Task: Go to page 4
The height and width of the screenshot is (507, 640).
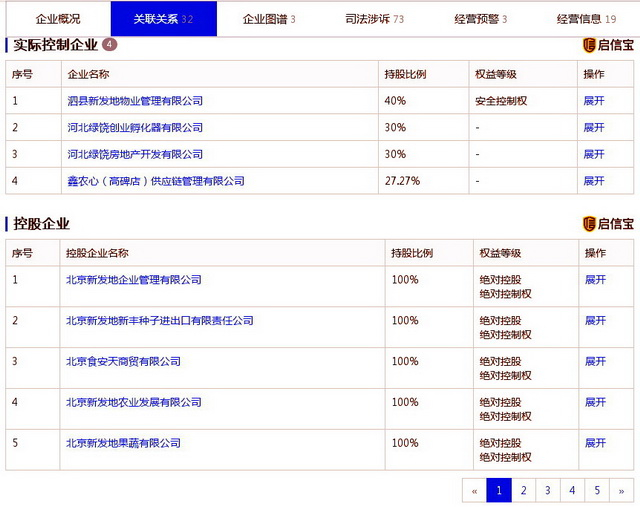Action: tap(572, 490)
